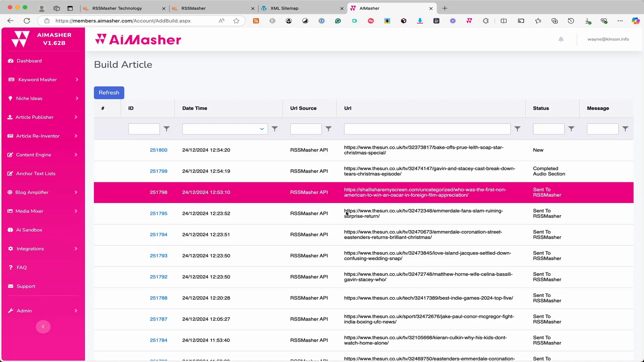Open browser favorites list icon
The image size is (644, 362).
point(538,21)
